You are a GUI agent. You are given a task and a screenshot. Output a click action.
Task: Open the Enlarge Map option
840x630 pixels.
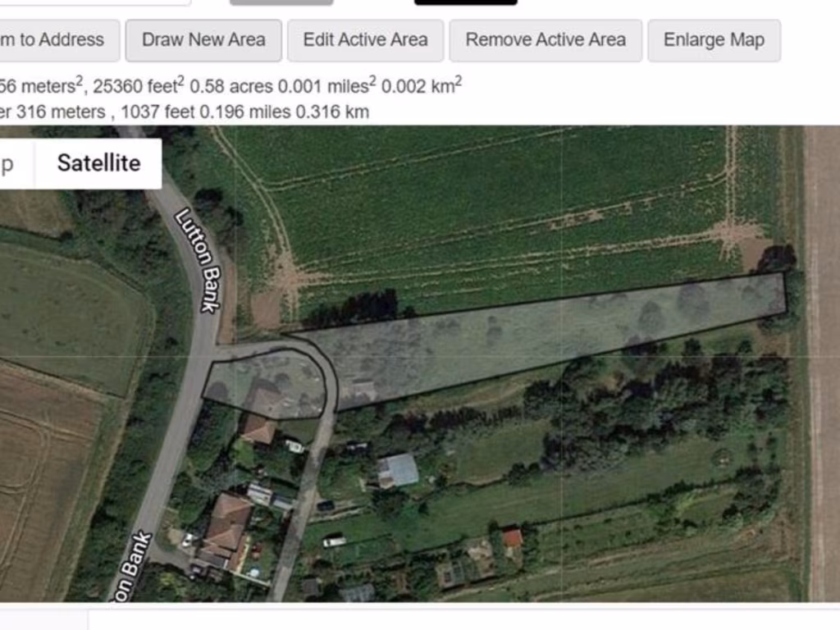coord(714,40)
